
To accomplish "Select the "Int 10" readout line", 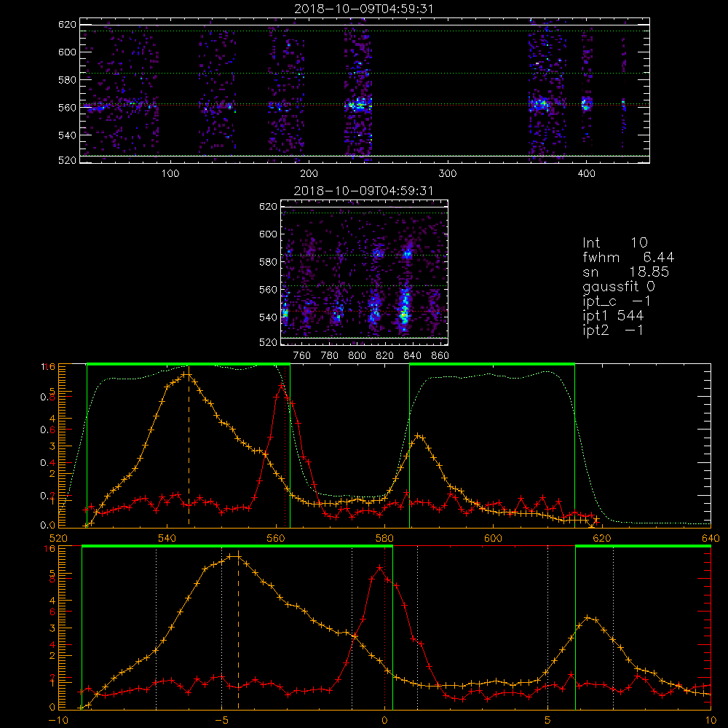I will (x=615, y=242).
